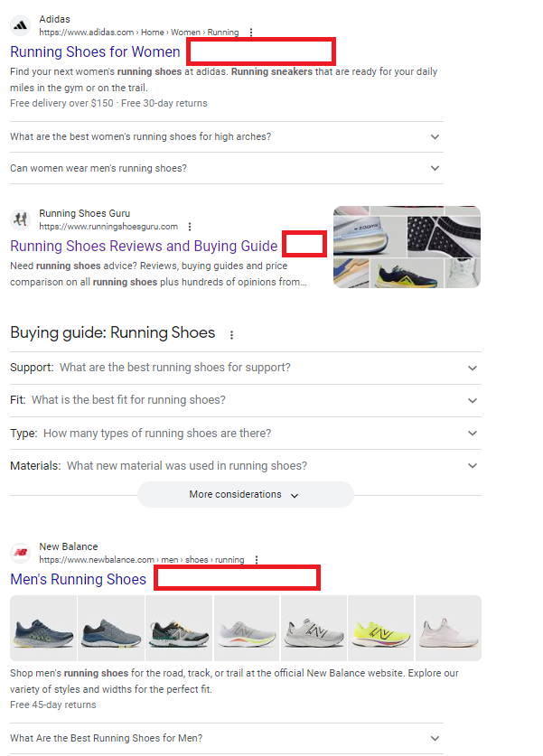
Task: Open more options for New Balance result
Action: (257, 560)
